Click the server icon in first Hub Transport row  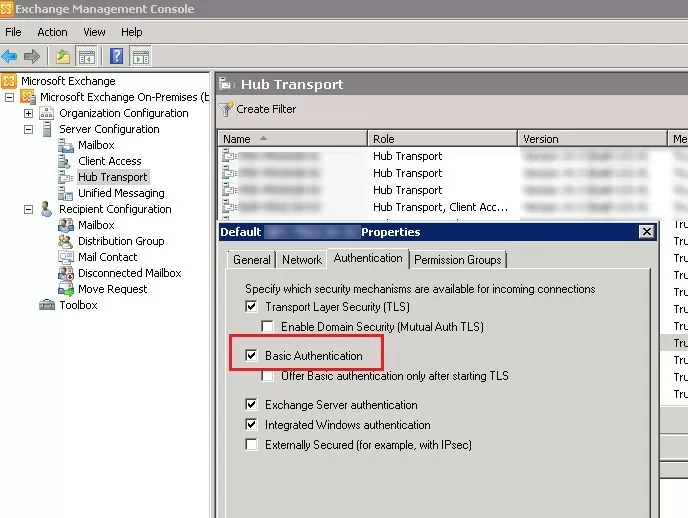point(229,156)
